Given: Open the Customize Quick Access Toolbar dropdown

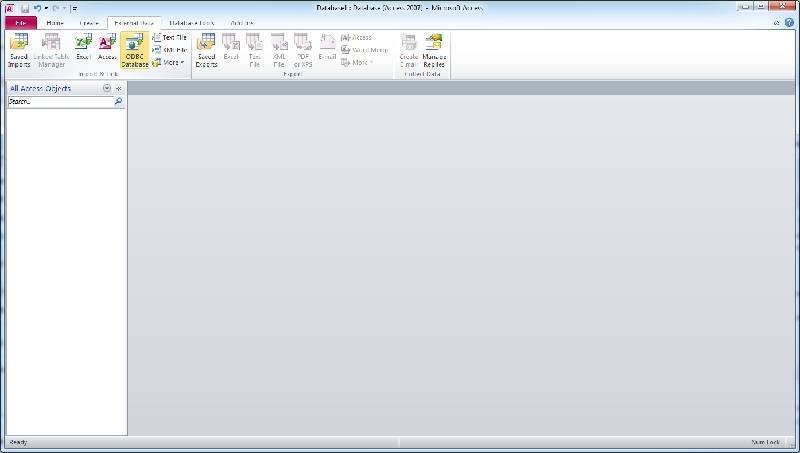Looking at the screenshot, I should click(73, 8).
